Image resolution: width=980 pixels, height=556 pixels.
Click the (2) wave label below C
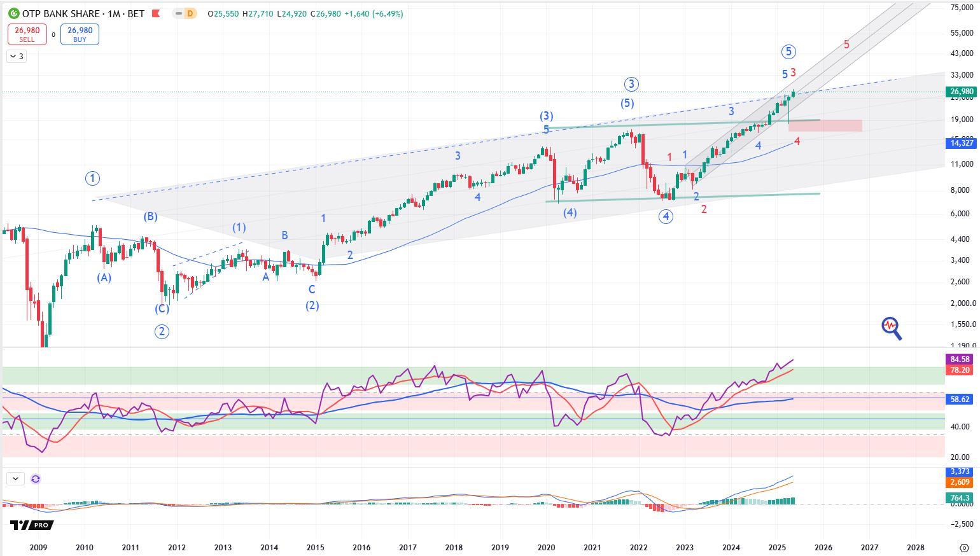pyautogui.click(x=312, y=305)
